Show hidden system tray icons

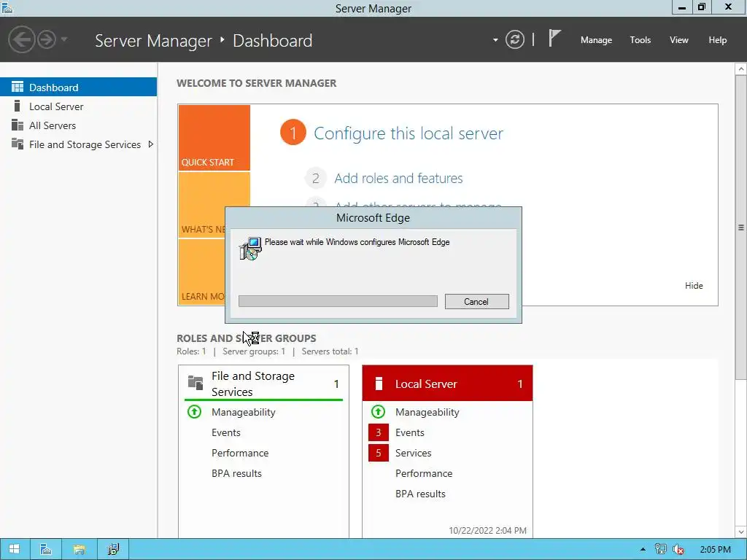click(x=643, y=550)
